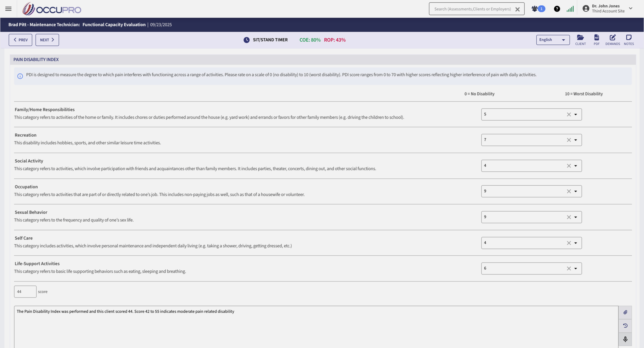Open the English language dropdown

pyautogui.click(x=553, y=40)
